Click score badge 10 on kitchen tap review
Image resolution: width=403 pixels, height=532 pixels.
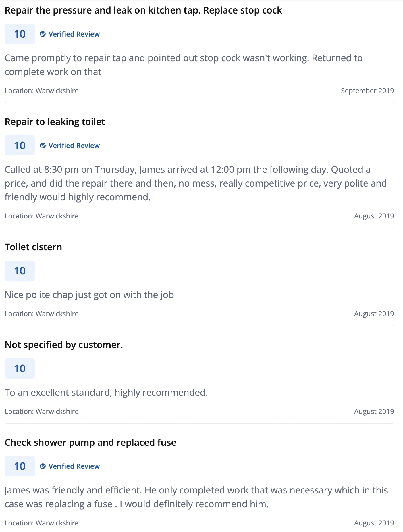20,34
